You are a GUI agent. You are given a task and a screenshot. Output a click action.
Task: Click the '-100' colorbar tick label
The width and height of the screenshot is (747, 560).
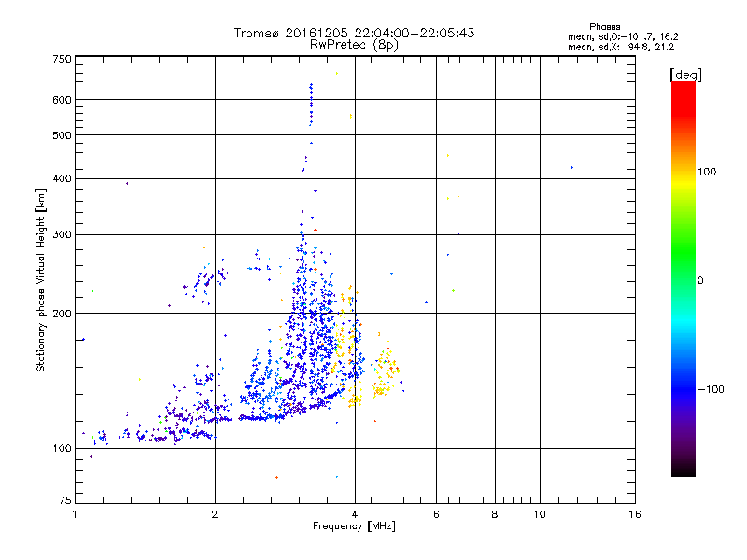point(712,389)
